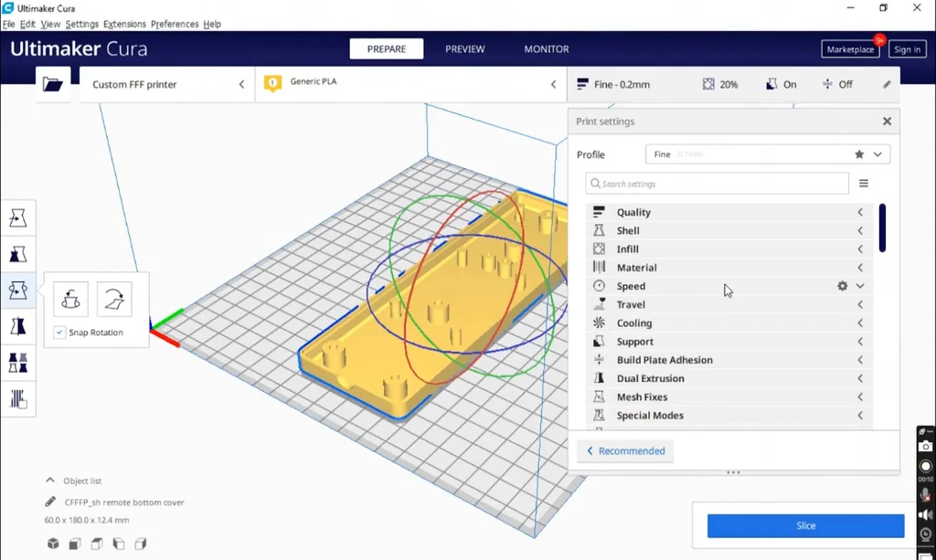
Task: Select the PREPARE stage tab
Action: 387,49
